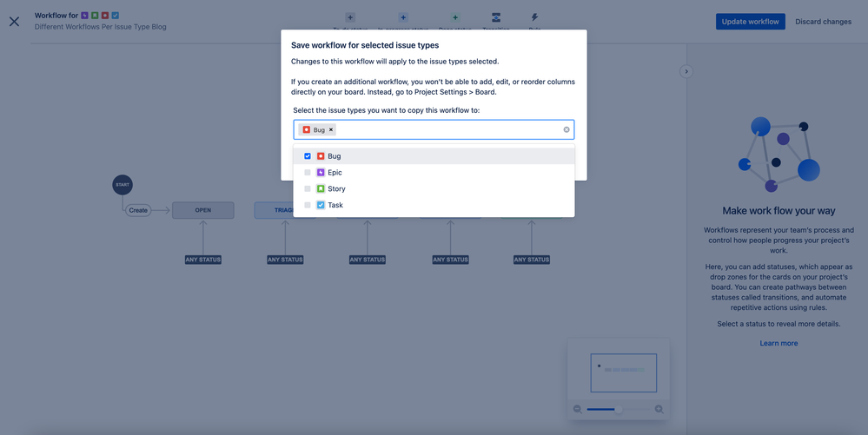The height and width of the screenshot is (435, 868).
Task: Click ANY STATUS label under OPEN
Action: (203, 260)
